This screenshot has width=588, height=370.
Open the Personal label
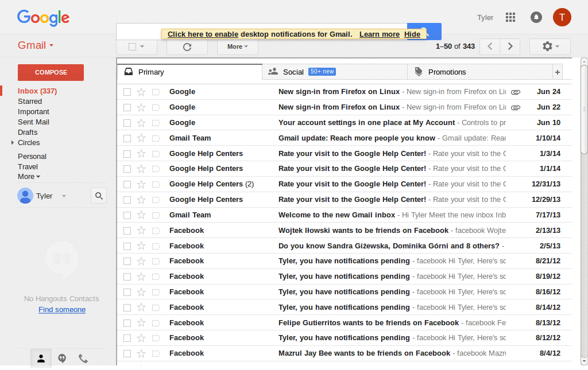pyautogui.click(x=32, y=157)
